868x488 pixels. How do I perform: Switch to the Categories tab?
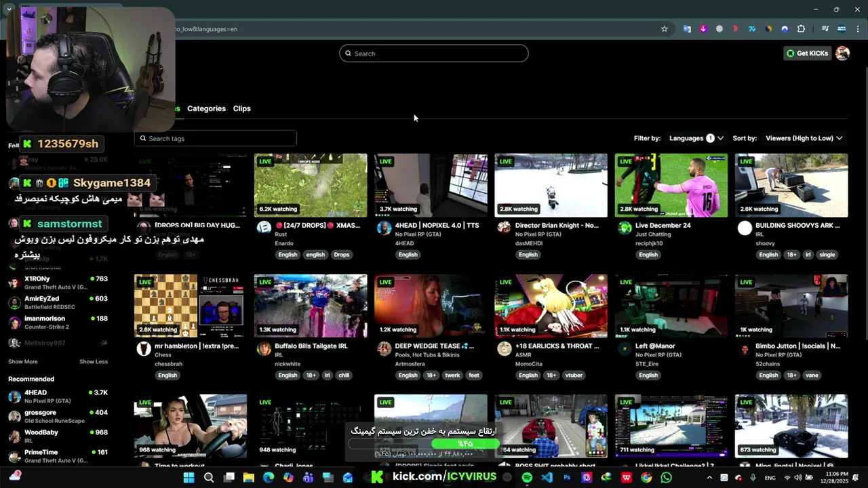point(206,108)
